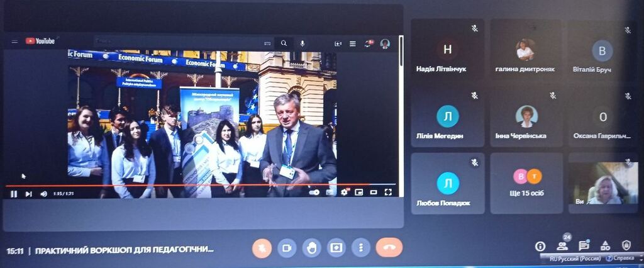The image size is (644, 268).
Task: Open the participants list showing 24
Action: [562, 246]
